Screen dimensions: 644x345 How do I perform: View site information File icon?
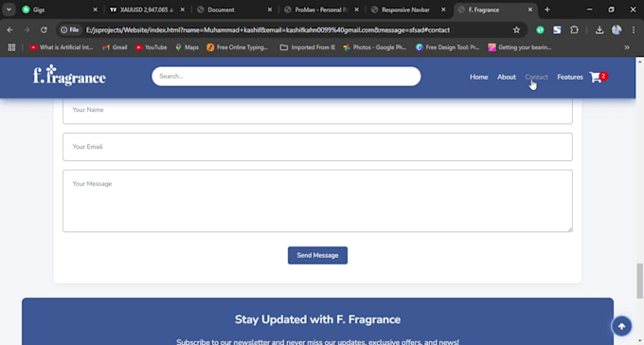tap(70, 30)
